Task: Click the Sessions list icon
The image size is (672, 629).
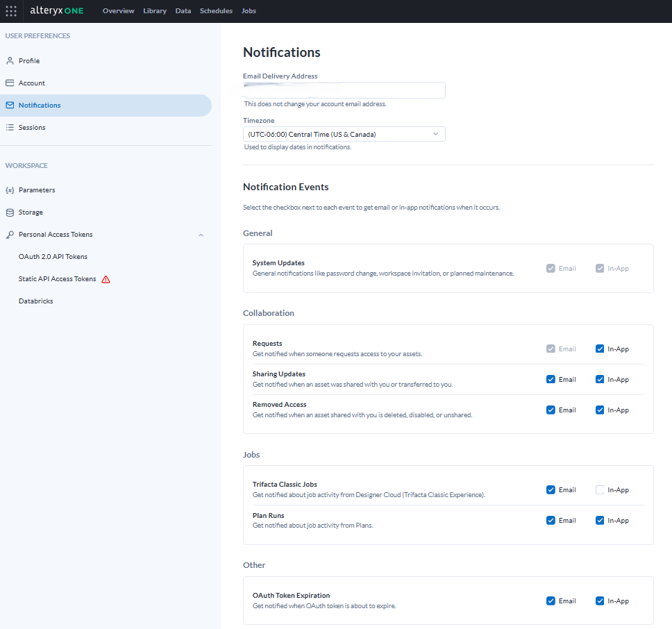Action: pos(10,128)
